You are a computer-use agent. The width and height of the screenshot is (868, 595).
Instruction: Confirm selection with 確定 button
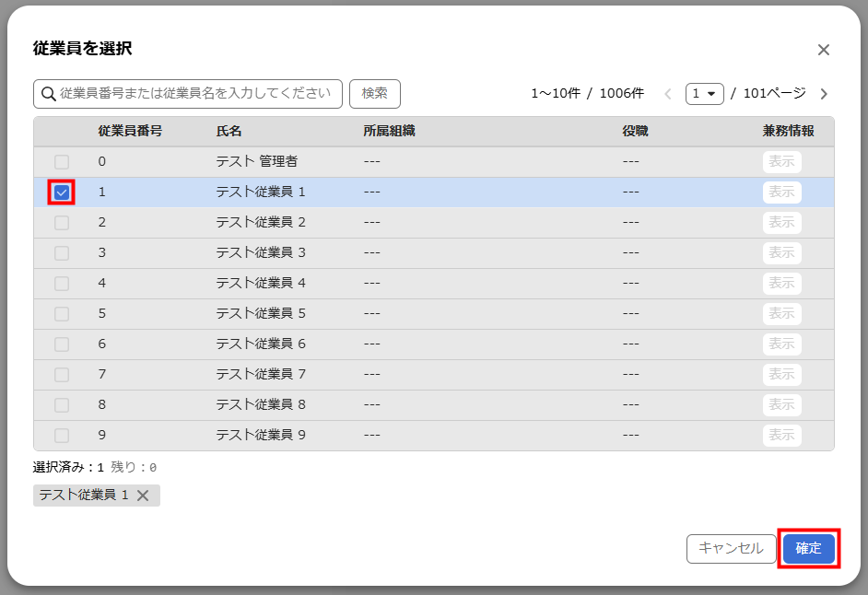coord(808,548)
